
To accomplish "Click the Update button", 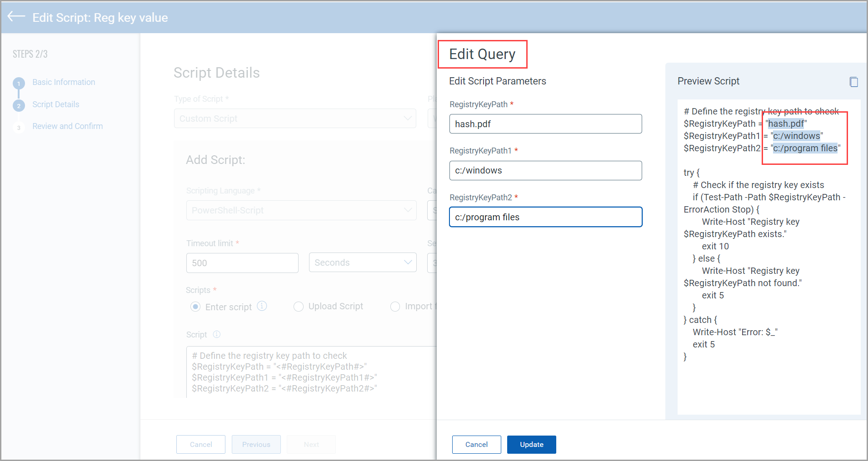I will 531,444.
